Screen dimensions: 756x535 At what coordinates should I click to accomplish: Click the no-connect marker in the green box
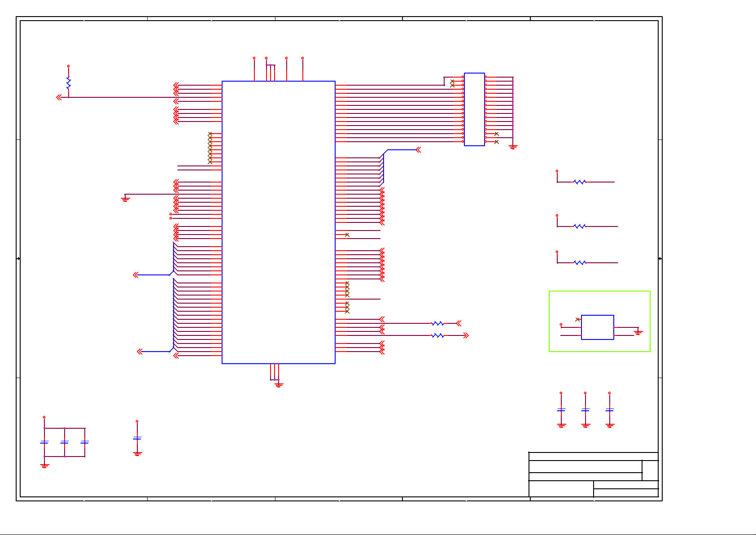point(577,319)
